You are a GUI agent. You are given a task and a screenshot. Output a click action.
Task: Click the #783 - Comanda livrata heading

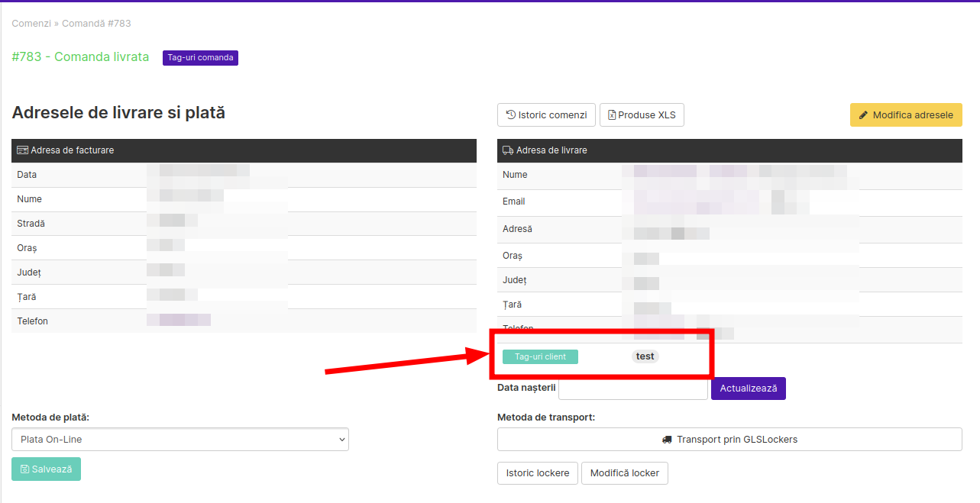click(x=81, y=57)
